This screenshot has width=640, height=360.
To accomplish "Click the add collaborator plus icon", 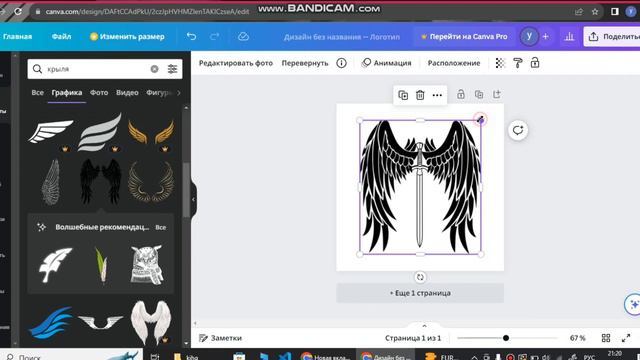I will click(545, 36).
